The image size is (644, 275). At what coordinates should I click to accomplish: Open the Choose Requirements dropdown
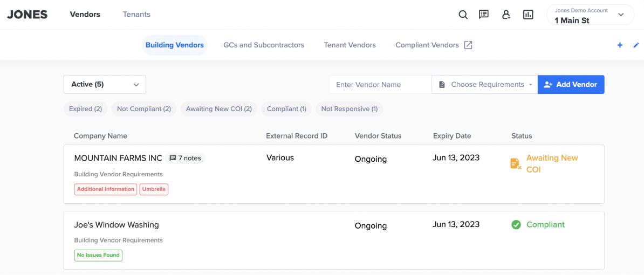pyautogui.click(x=485, y=85)
